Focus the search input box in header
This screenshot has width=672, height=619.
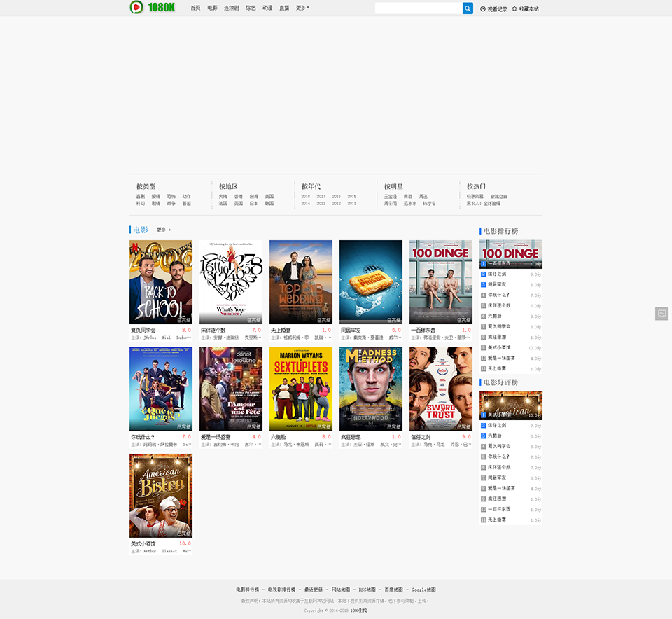pyautogui.click(x=419, y=8)
